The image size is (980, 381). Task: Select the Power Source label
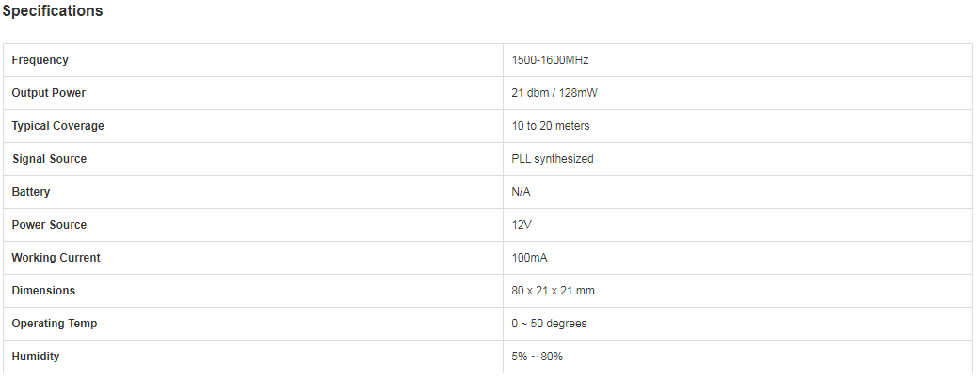[49, 225]
